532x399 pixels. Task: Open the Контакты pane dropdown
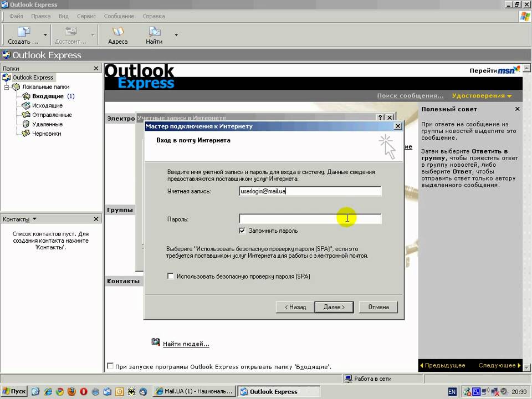(x=34, y=219)
